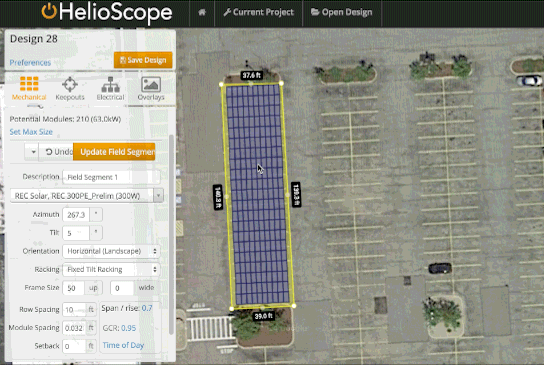Expand the Racking type dropdown
Image resolution: width=545 pixels, height=365 pixels.
click(x=111, y=269)
